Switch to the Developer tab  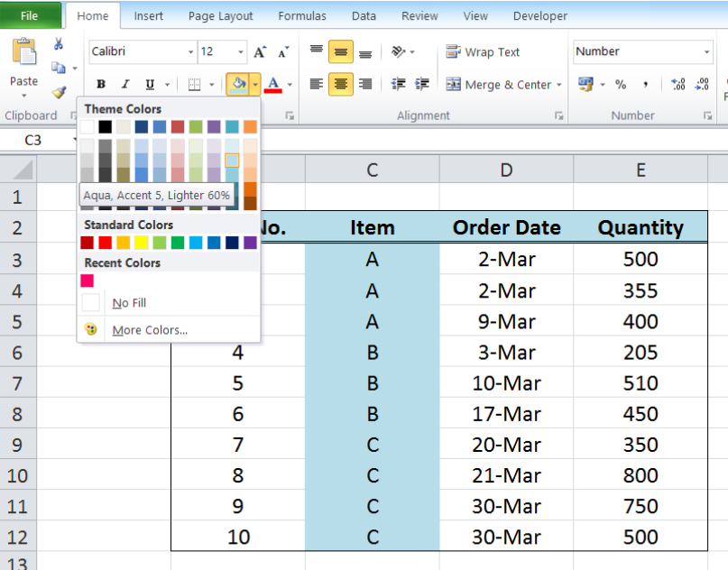(x=540, y=15)
